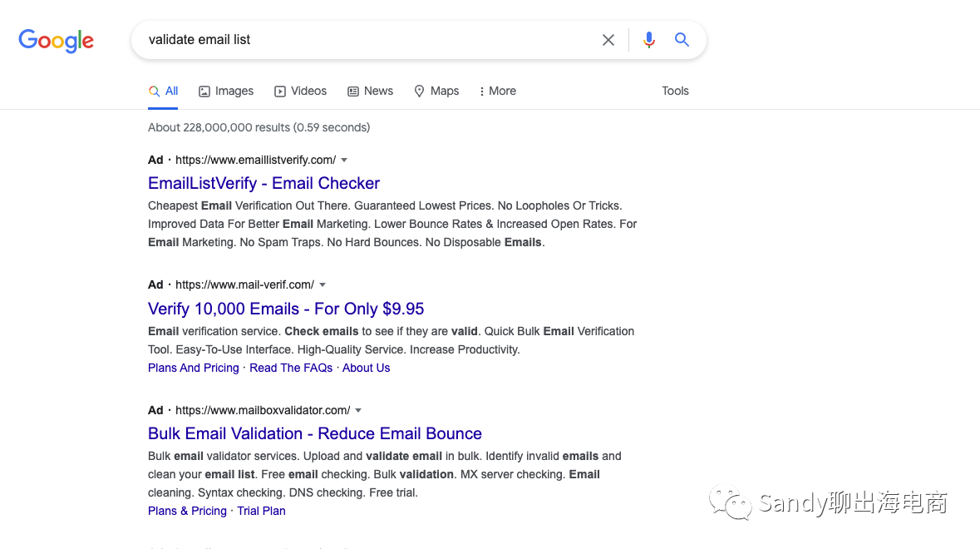
Task: Open the Images results tab
Action: pyautogui.click(x=226, y=91)
